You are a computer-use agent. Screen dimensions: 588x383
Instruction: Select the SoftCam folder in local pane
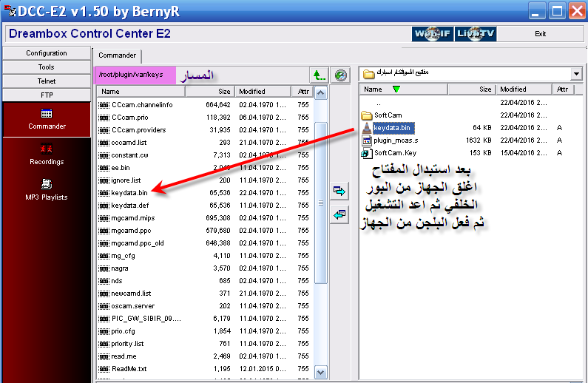pyautogui.click(x=388, y=115)
